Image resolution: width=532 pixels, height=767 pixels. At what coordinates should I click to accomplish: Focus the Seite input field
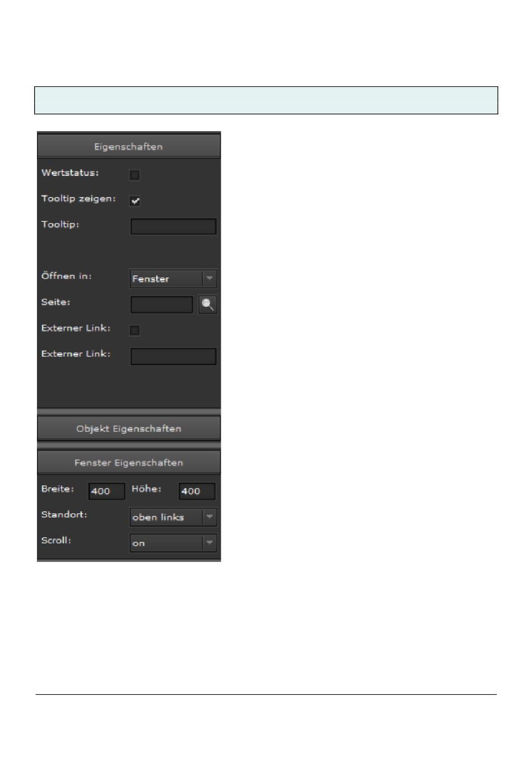point(161,305)
